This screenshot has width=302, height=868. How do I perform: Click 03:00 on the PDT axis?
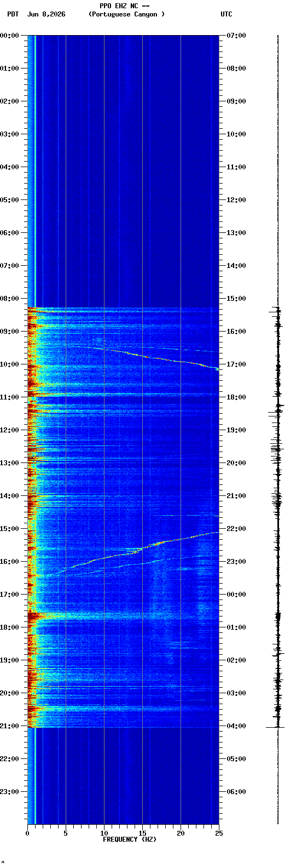(x=9, y=134)
